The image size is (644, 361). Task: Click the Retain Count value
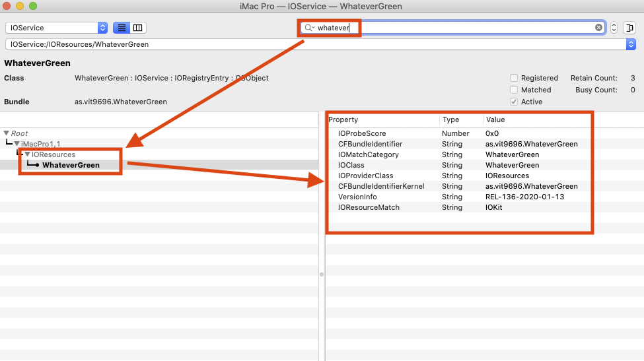coord(633,78)
